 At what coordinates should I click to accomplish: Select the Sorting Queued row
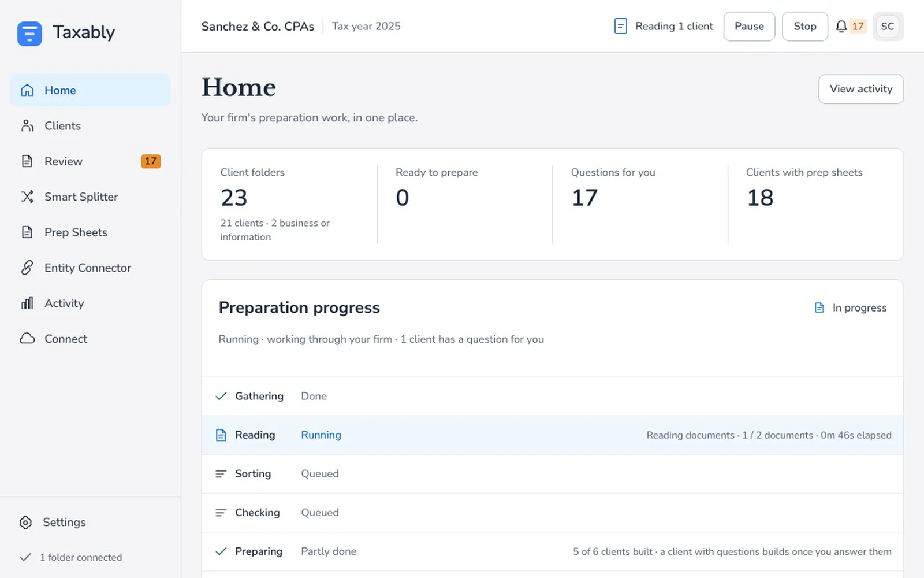point(553,474)
